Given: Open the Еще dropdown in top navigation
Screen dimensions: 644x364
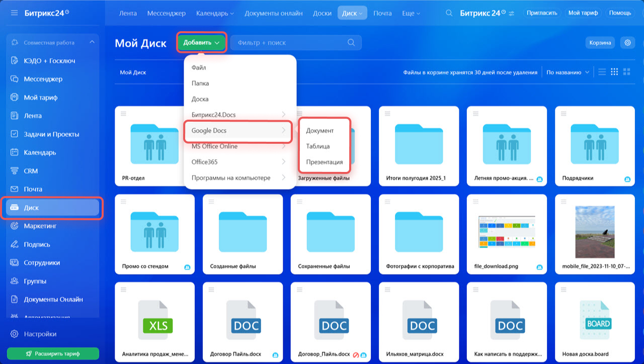Looking at the screenshot, I should coord(411,13).
